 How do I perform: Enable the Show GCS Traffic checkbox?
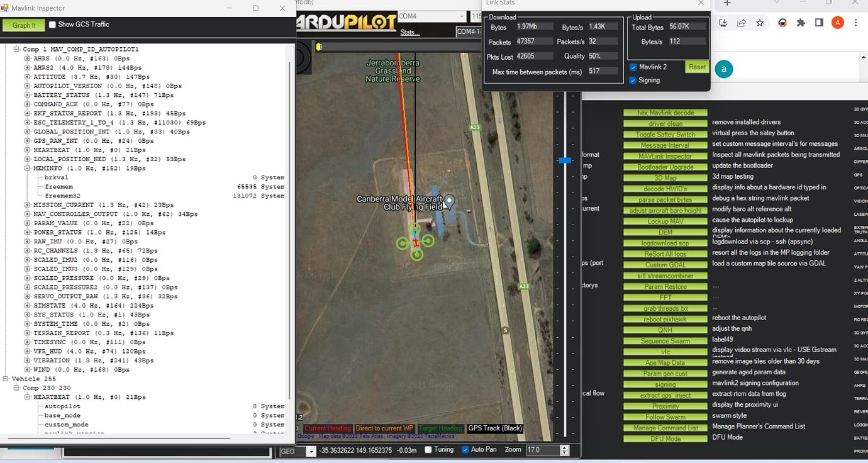click(x=53, y=25)
